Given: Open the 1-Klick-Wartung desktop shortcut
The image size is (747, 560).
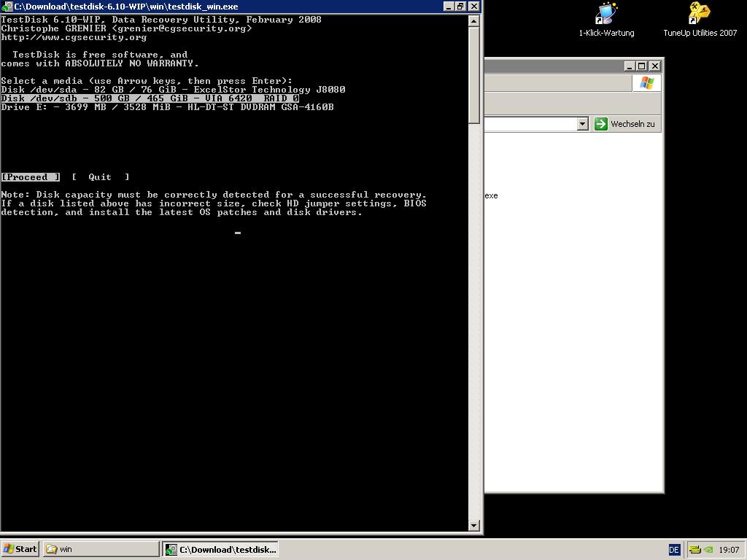Looking at the screenshot, I should click(606, 20).
